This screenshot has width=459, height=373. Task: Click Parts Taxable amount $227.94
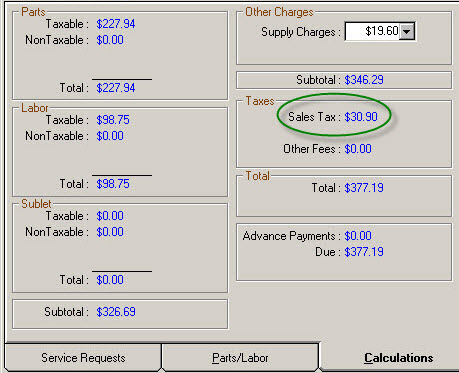click(116, 24)
